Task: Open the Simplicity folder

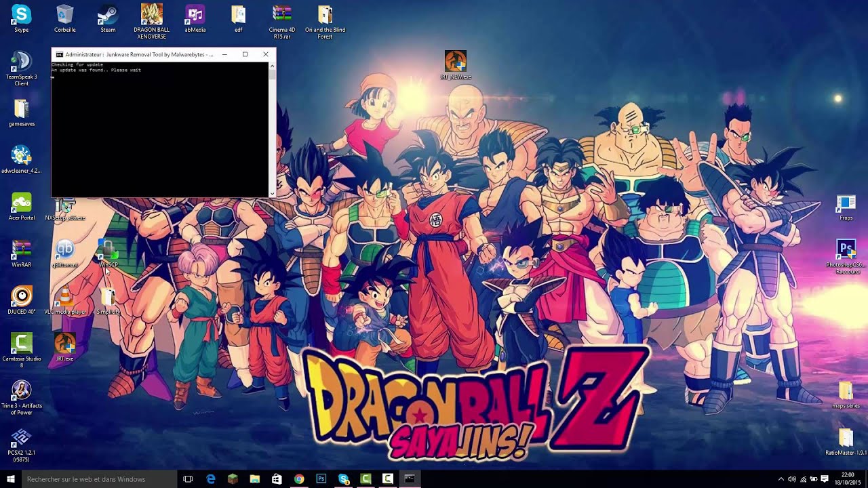Action: pyautogui.click(x=108, y=300)
